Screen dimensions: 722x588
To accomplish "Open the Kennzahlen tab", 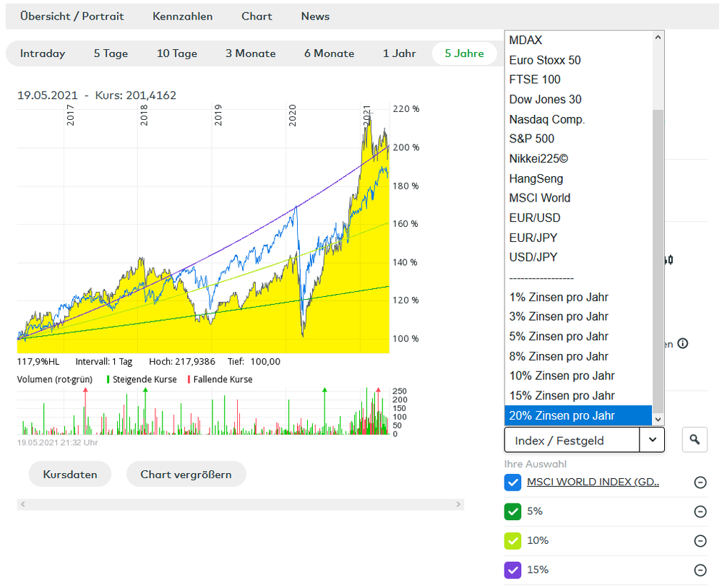I will (x=182, y=16).
